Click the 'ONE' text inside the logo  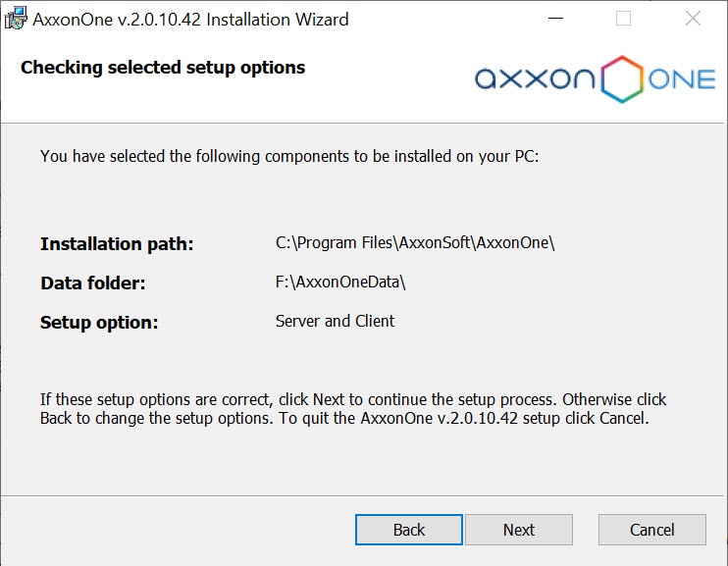(682, 79)
